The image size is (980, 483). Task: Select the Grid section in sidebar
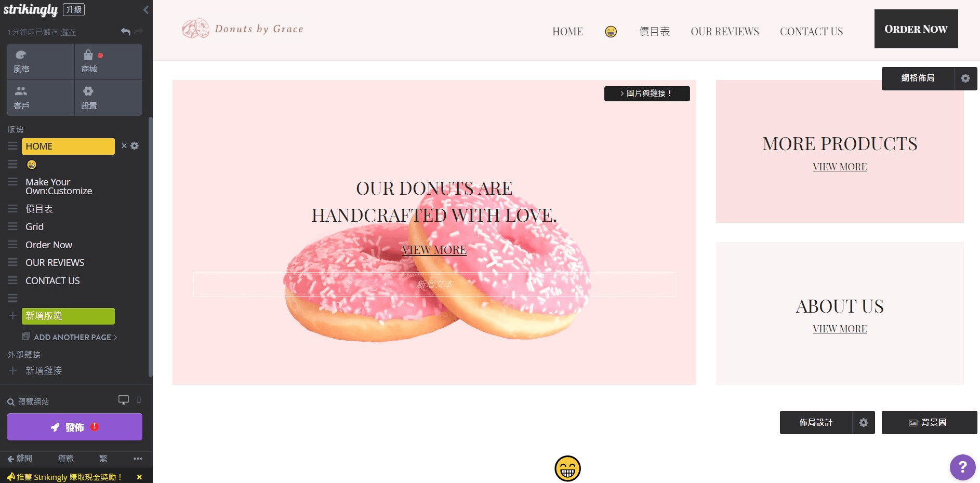[x=35, y=227]
